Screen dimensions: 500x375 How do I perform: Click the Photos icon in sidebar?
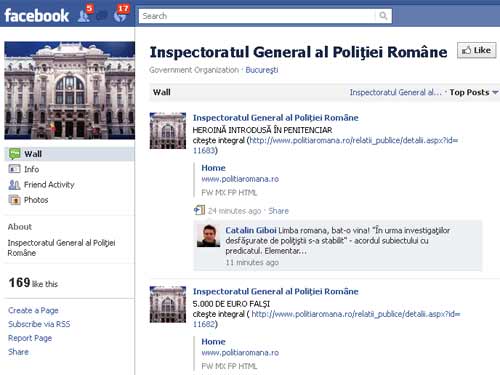[14, 200]
